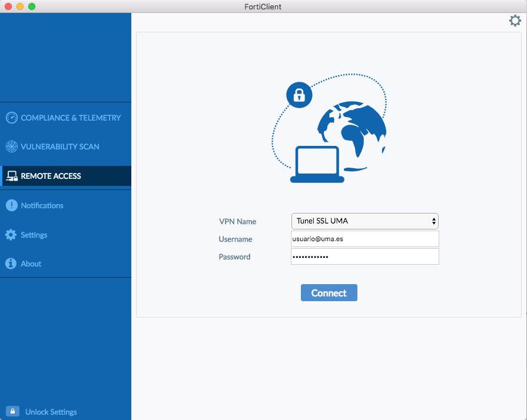Click the Password label text
Screen dimensions: 527x420
point(234,257)
